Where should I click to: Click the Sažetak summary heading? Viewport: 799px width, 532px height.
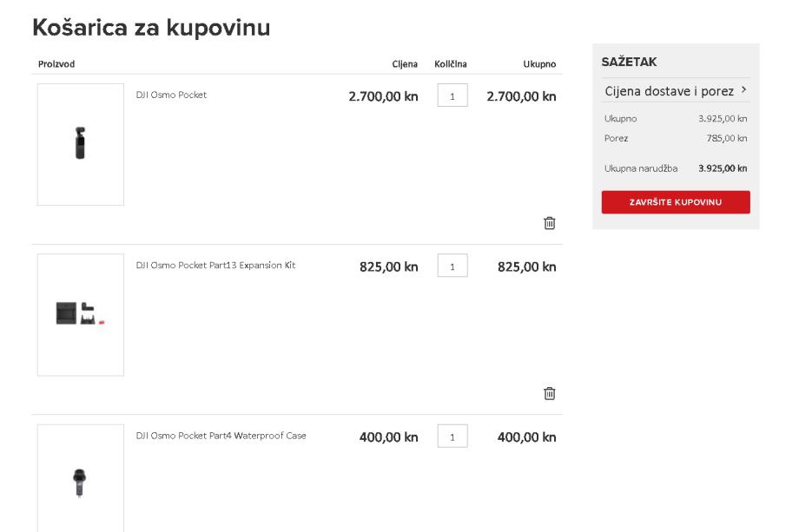coord(629,62)
